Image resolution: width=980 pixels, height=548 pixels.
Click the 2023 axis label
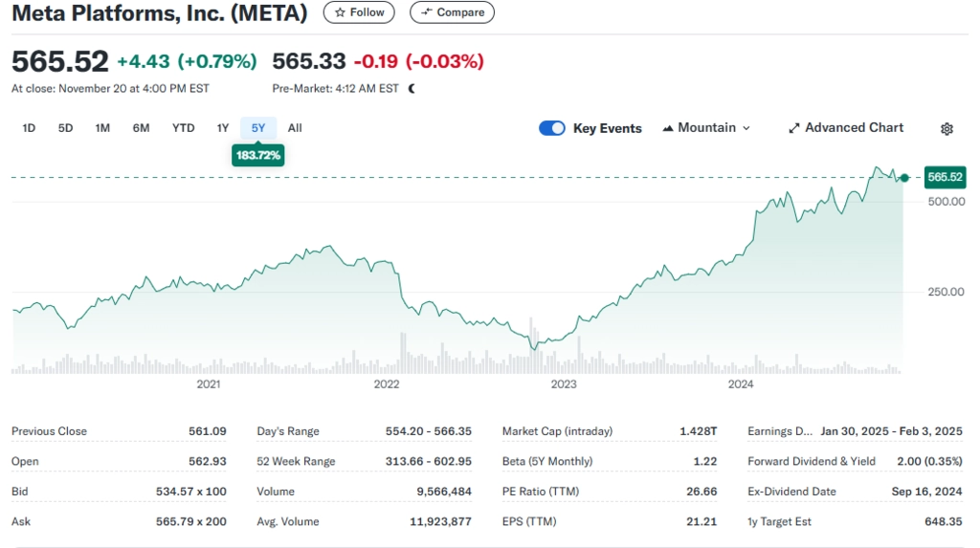(563, 384)
